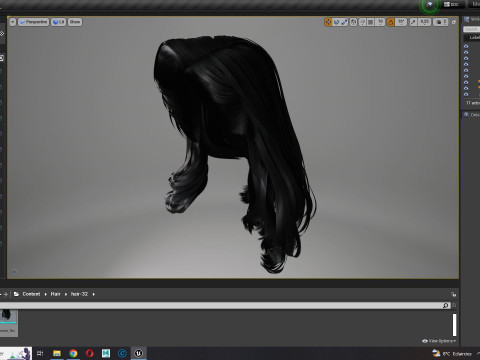The image size is (480, 360).
Task: Toggle world/local coordinate system globe icon
Action: (353, 22)
